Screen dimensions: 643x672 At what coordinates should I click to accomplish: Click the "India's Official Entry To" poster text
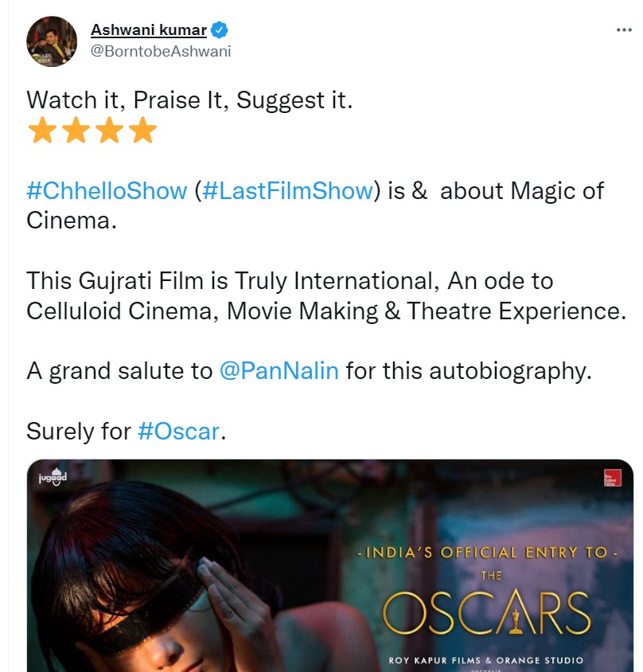(x=487, y=553)
